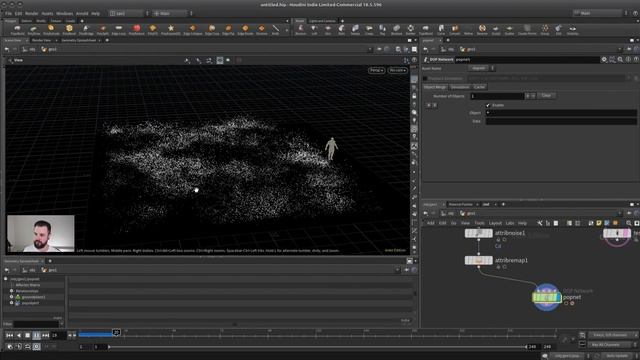Click the Add menu in the network editor
This screenshot has width=640, height=360.
[x=431, y=223]
